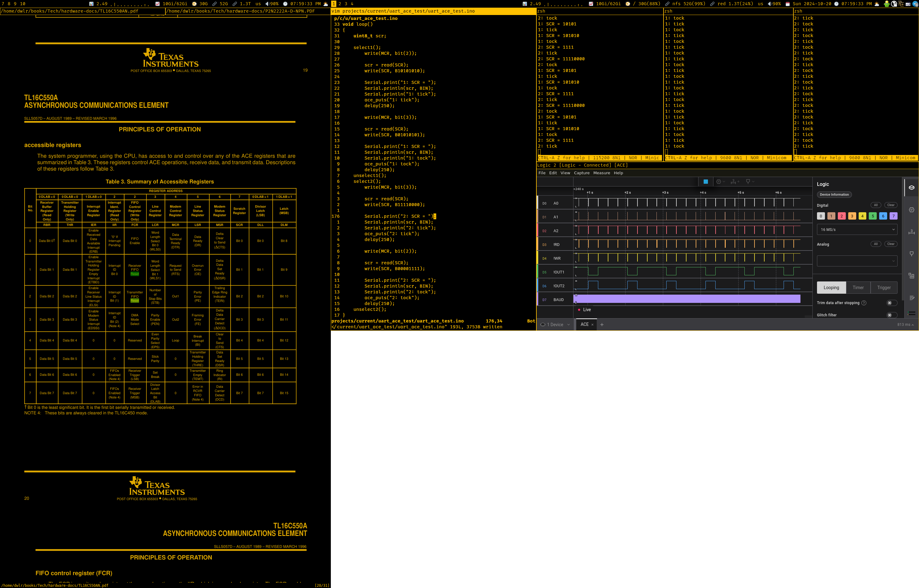This screenshot has width=919, height=588.
Task: Open the Timing Markers and Measurements sidebar icon
Action: point(911,232)
